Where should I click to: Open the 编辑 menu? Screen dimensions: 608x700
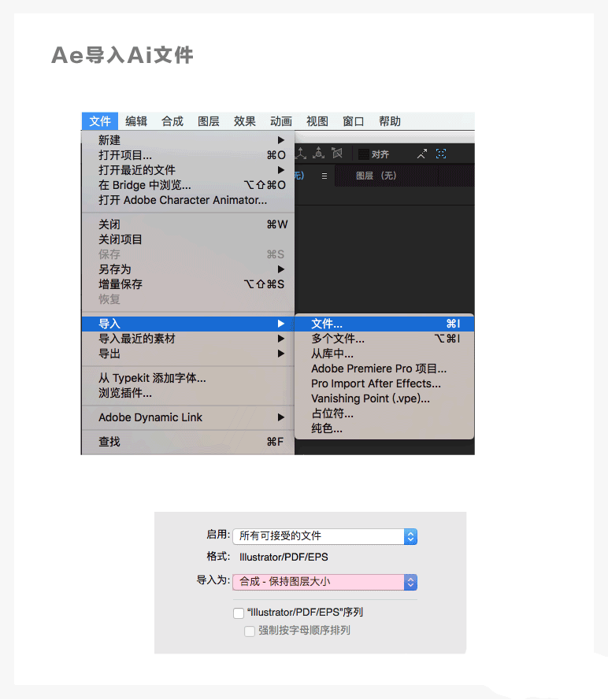136,121
